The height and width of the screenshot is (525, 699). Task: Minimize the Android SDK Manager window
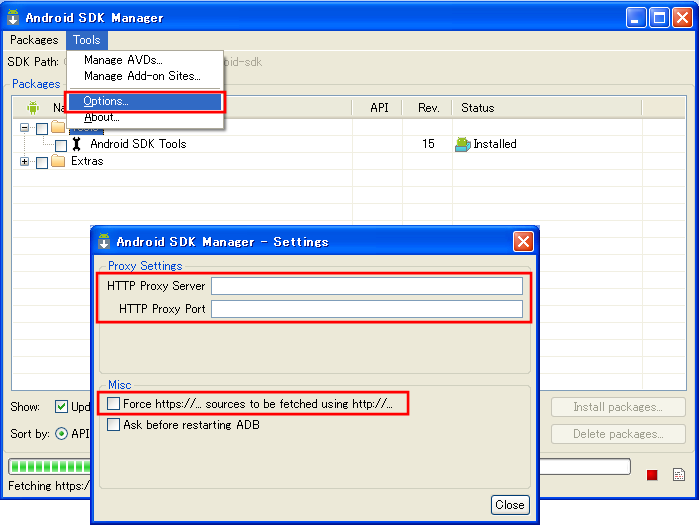636,18
